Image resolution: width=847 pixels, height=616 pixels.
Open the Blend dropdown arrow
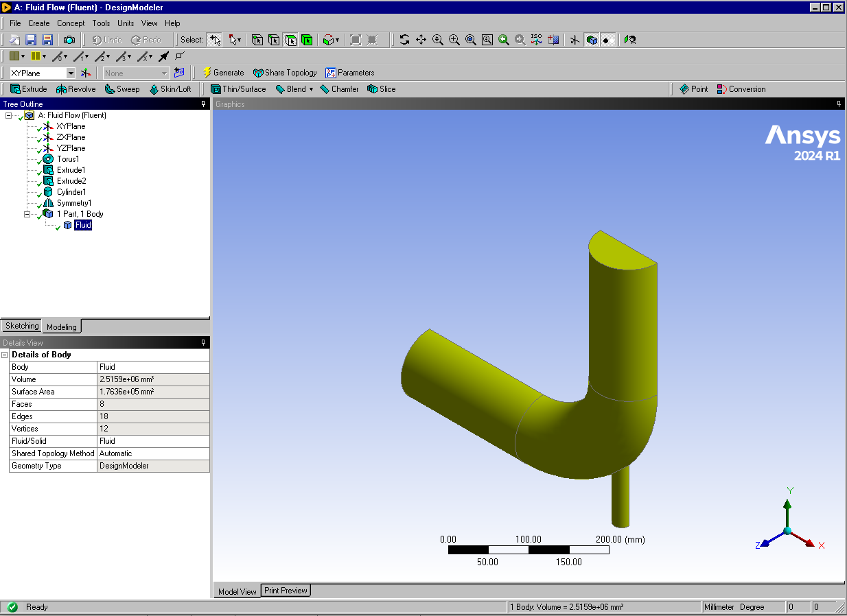point(311,89)
